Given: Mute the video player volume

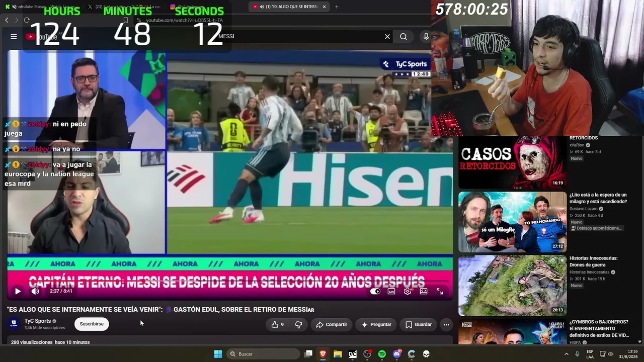Looking at the screenshot, I should [35, 291].
